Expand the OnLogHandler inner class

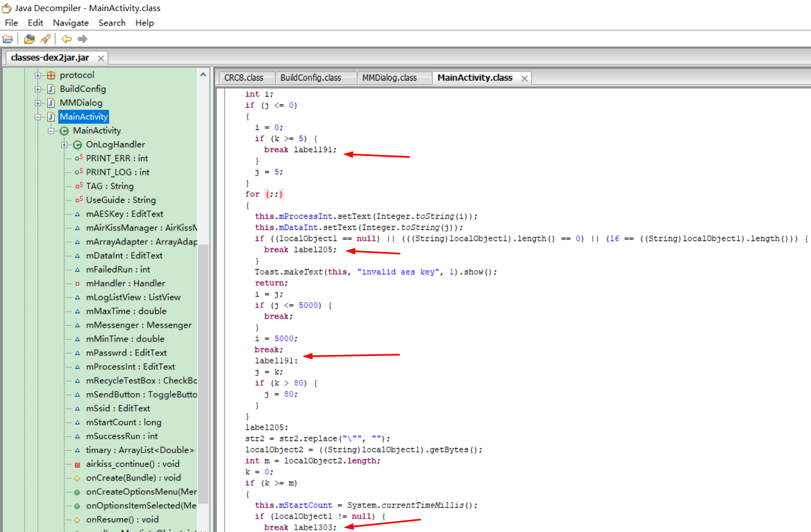[64, 144]
